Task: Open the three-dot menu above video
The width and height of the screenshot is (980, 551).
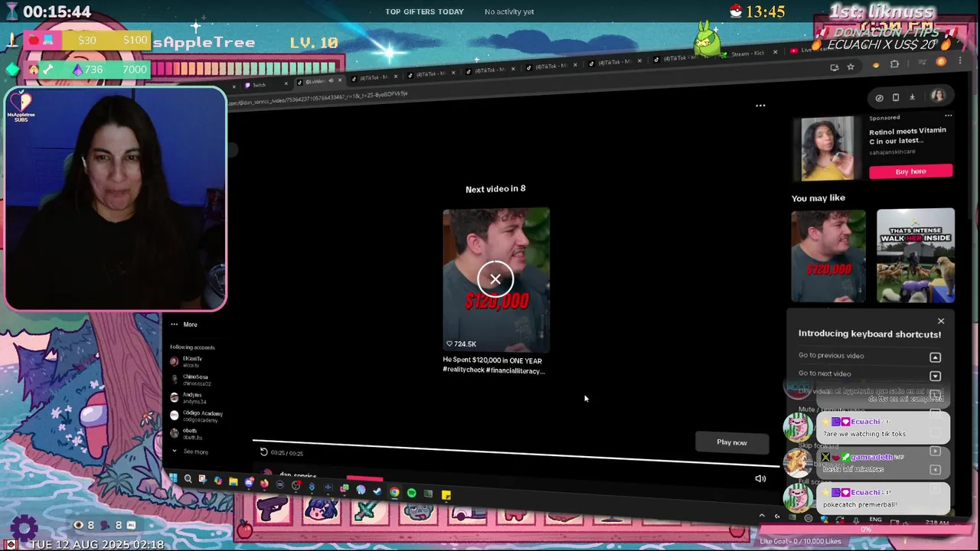Action: pyautogui.click(x=760, y=106)
